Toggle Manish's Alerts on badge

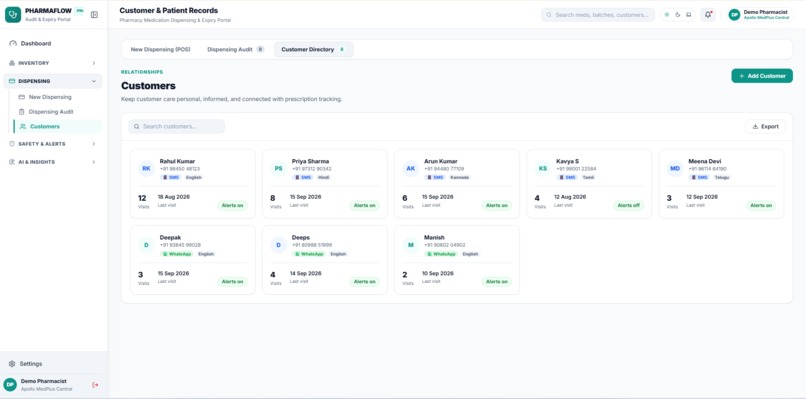pyautogui.click(x=497, y=282)
